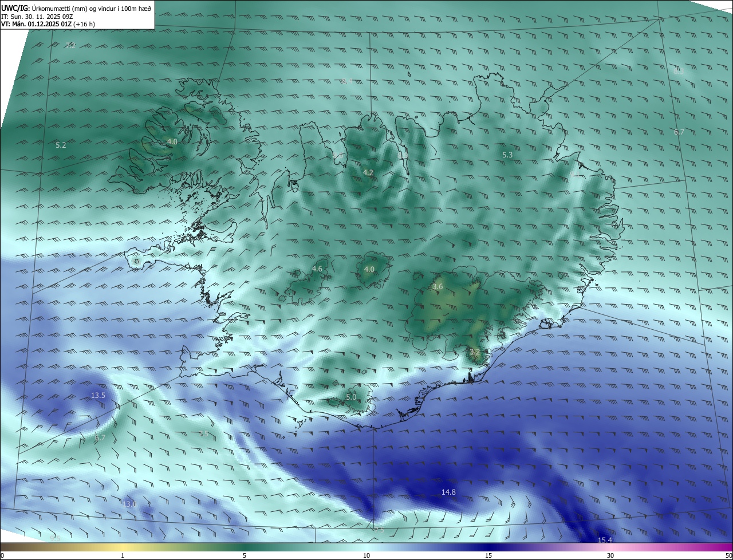Click the 13.0 precipitation value label
This screenshot has height=560, width=733.
coord(129,504)
